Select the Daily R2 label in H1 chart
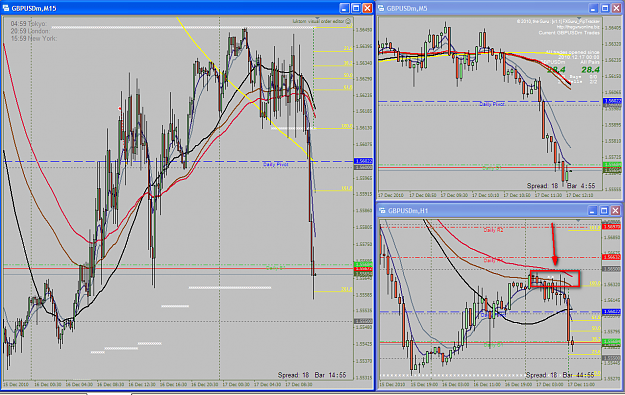625x395 pixels. click(493, 230)
